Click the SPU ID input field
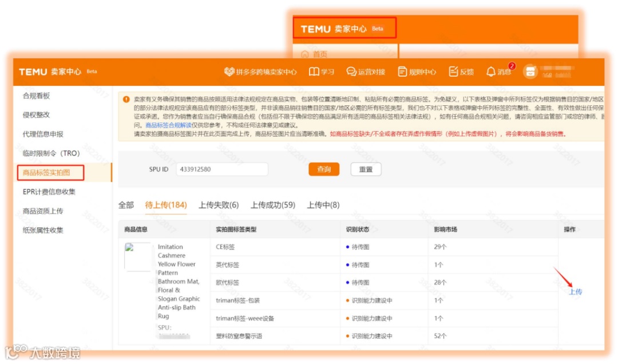 (222, 169)
